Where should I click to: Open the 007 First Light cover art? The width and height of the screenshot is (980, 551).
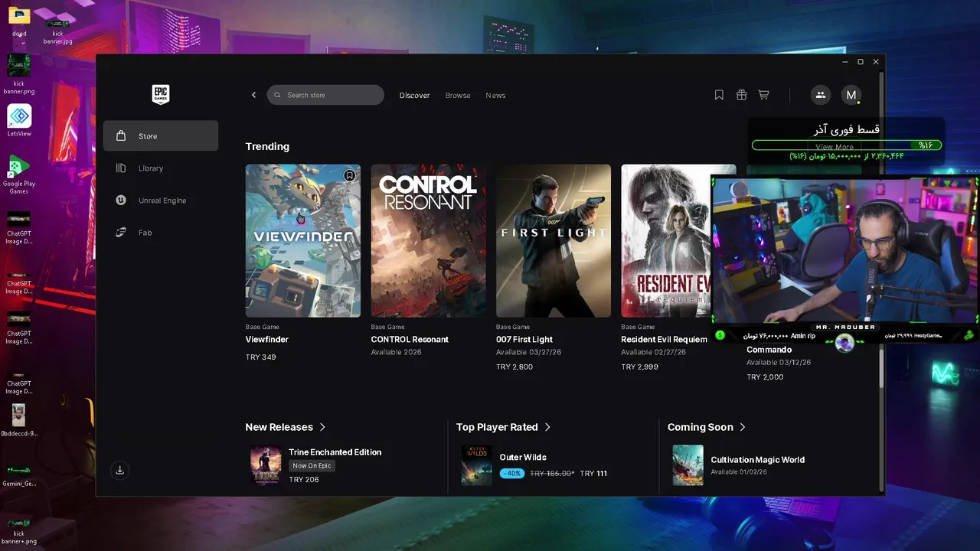[x=554, y=240]
